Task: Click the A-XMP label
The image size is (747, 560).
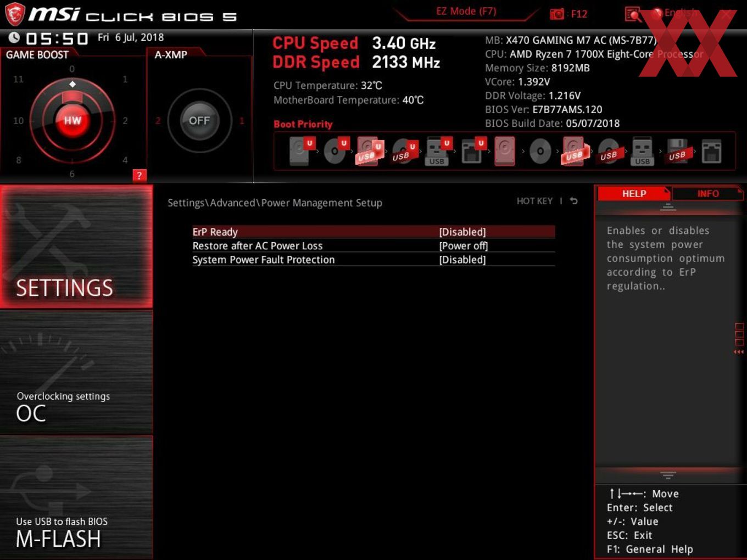Action: click(x=171, y=55)
